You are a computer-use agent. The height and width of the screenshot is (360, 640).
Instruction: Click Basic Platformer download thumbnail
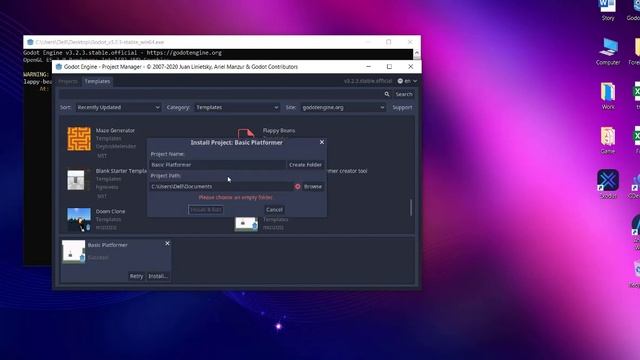click(73, 251)
